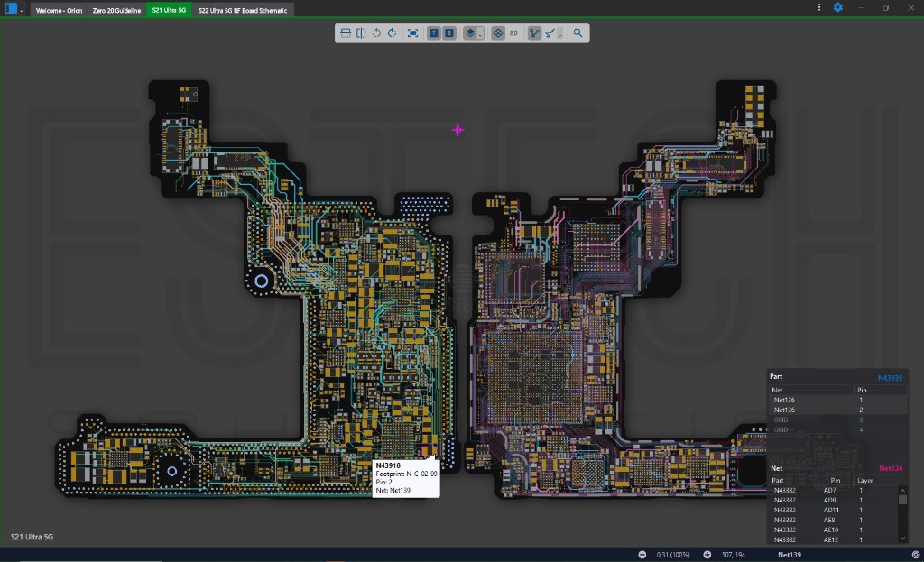Rotate the board view clockwise
The width and height of the screenshot is (924, 562).
[392, 33]
